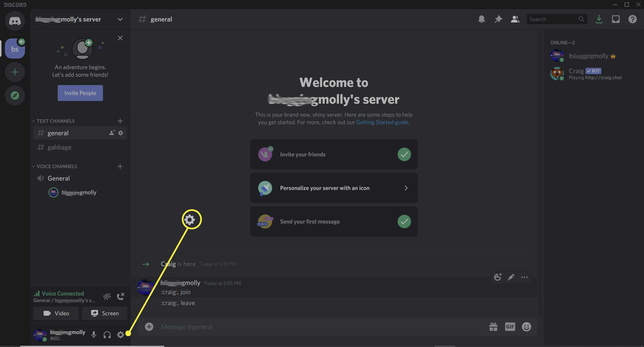
Task: Add a new server
Action: 15,72
